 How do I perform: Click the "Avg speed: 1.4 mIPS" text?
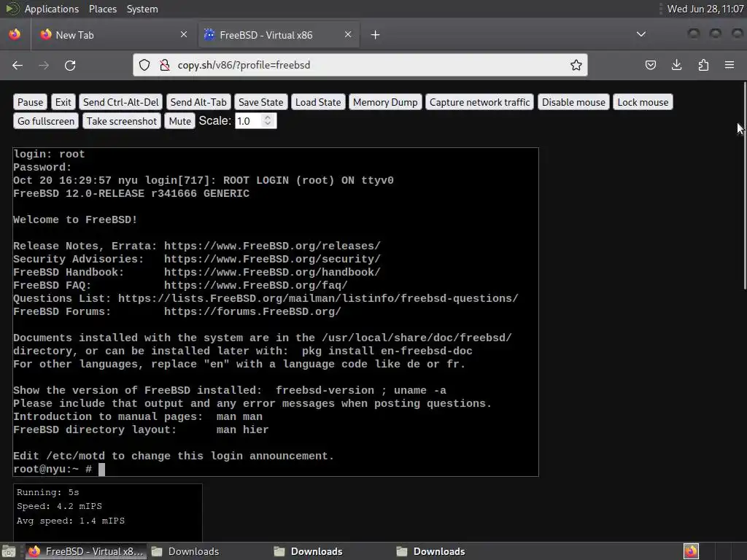[x=71, y=521]
